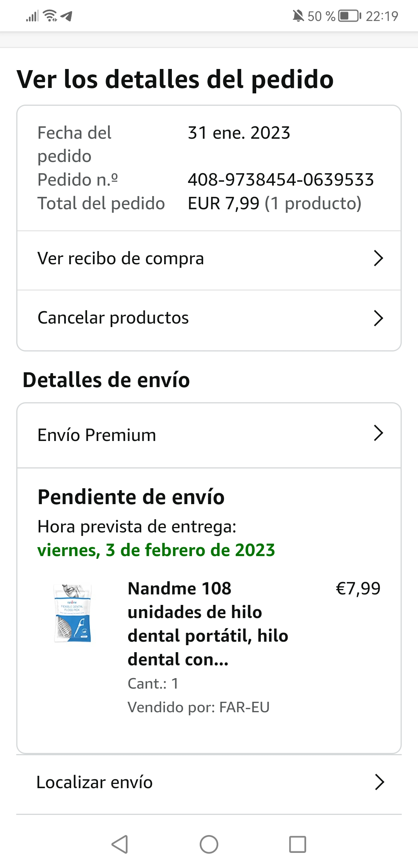Tap Localizar envío to track shipment

click(94, 782)
